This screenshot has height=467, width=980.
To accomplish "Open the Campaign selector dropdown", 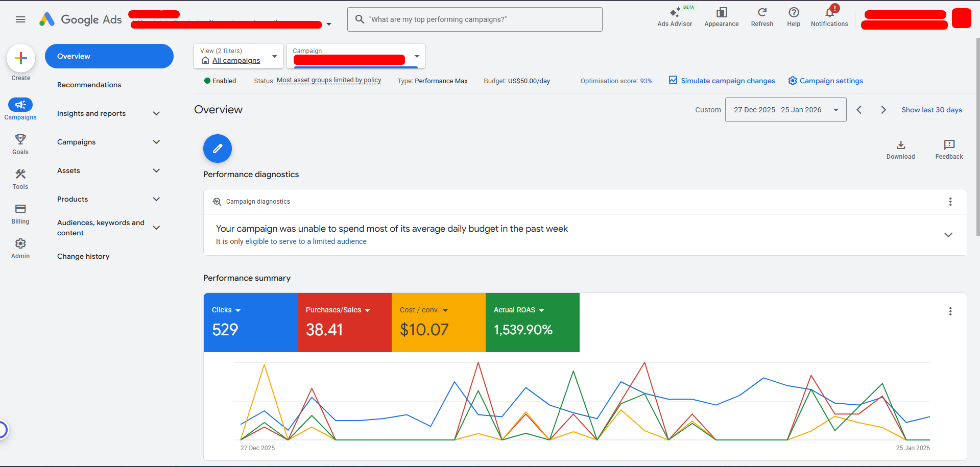I will pyautogui.click(x=356, y=56).
